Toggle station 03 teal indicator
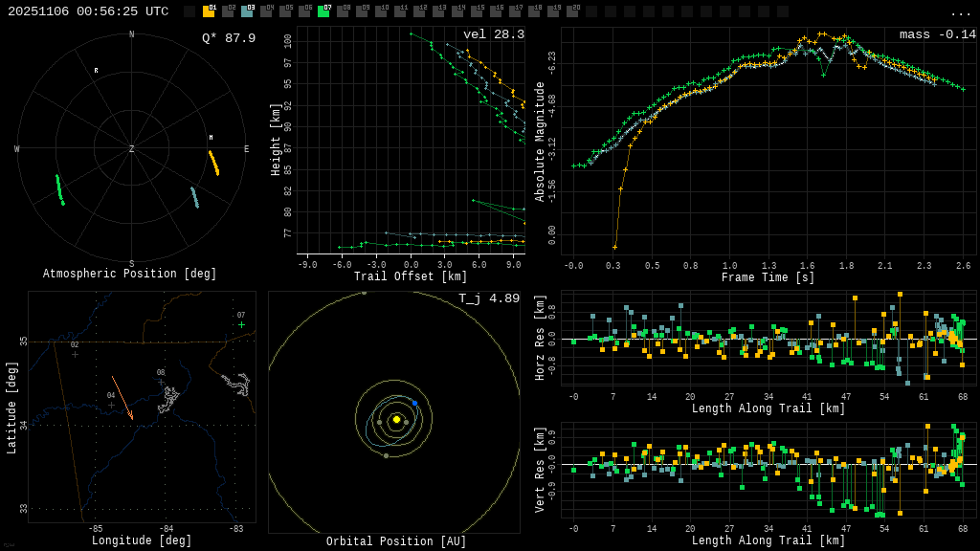980x551 pixels. click(x=247, y=11)
